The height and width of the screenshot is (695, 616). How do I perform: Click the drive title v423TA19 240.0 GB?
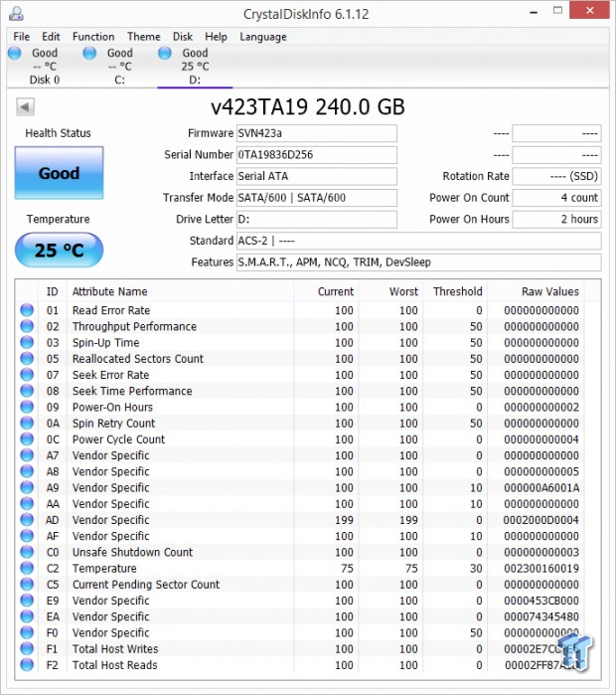click(x=308, y=106)
